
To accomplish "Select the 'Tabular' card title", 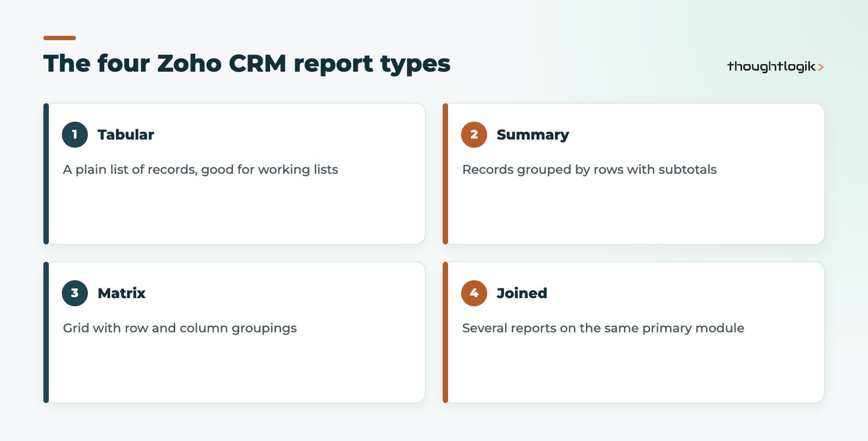I will pos(126,135).
